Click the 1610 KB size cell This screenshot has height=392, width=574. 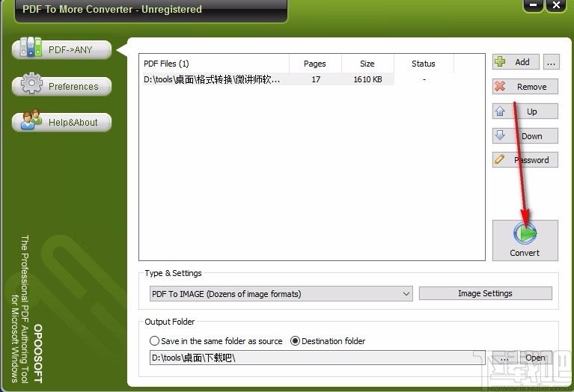(x=367, y=79)
